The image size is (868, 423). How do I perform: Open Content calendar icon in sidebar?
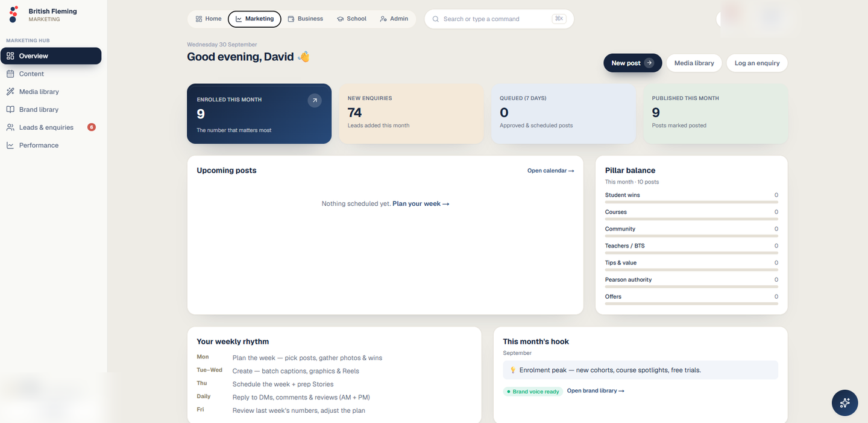[10, 74]
